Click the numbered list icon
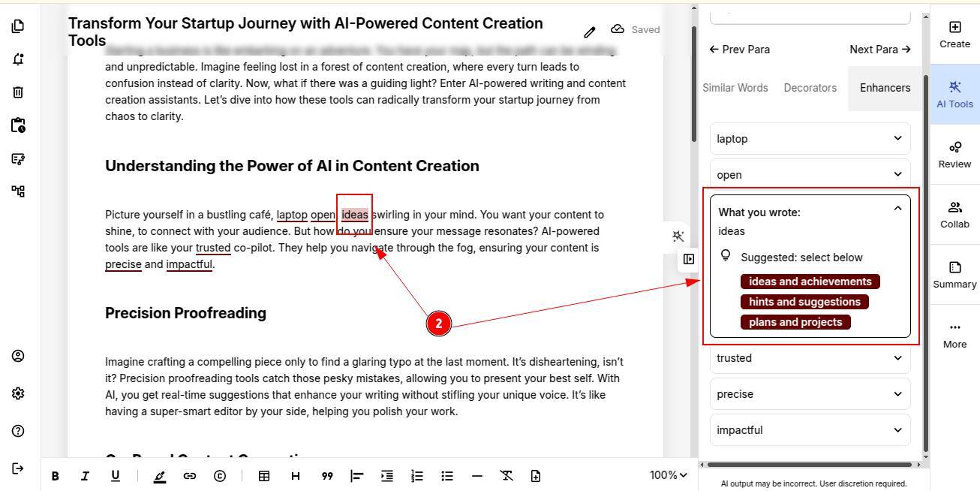Screen dimensions: 980x491 417,476
